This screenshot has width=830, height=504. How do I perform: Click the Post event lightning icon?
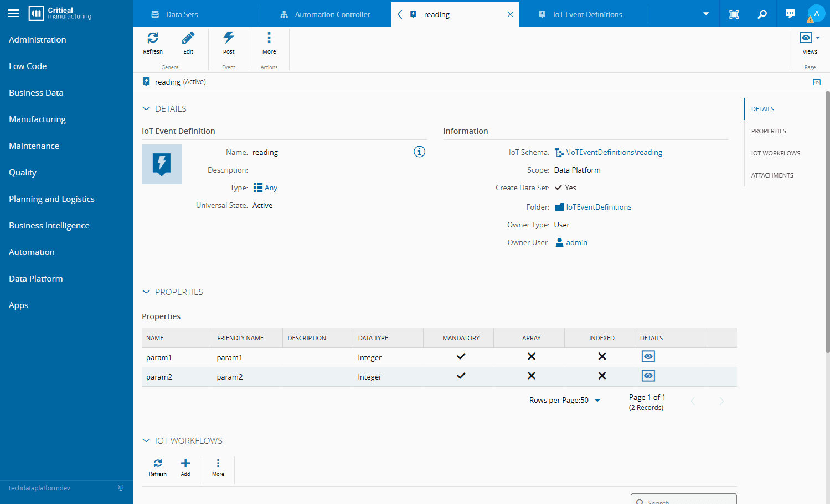coord(229,38)
